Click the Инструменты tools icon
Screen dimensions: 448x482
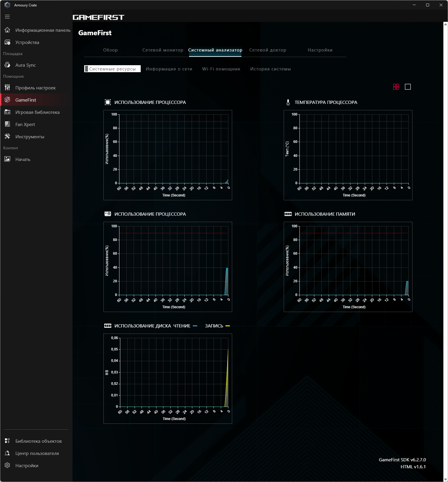click(7, 137)
